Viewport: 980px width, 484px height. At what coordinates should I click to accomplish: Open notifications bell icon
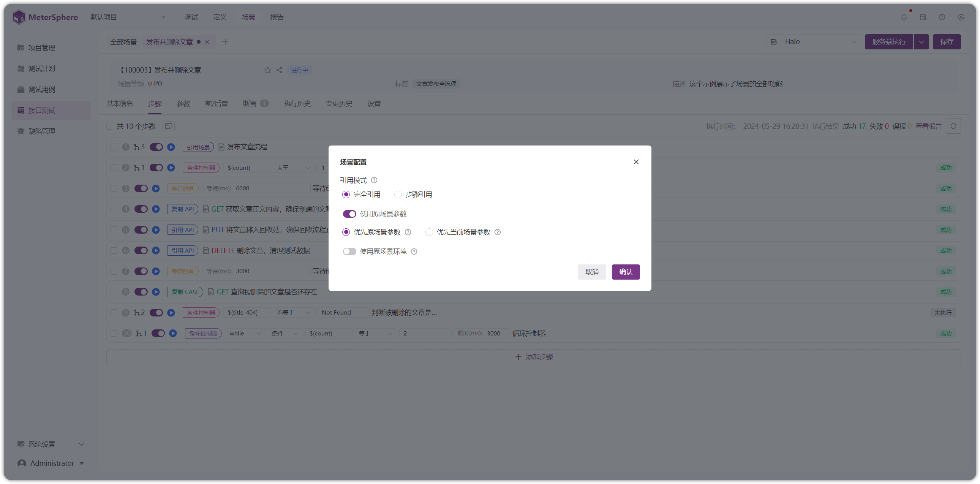(904, 17)
